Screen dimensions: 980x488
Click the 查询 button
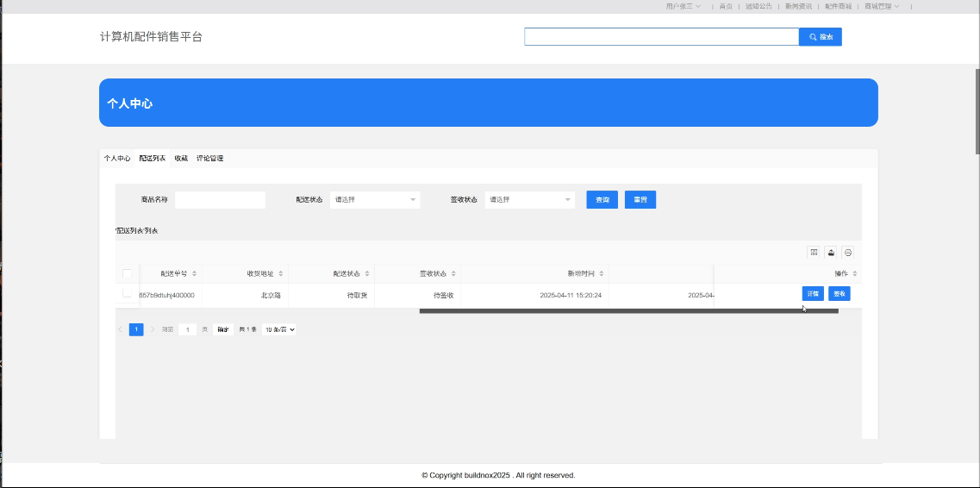click(x=602, y=200)
